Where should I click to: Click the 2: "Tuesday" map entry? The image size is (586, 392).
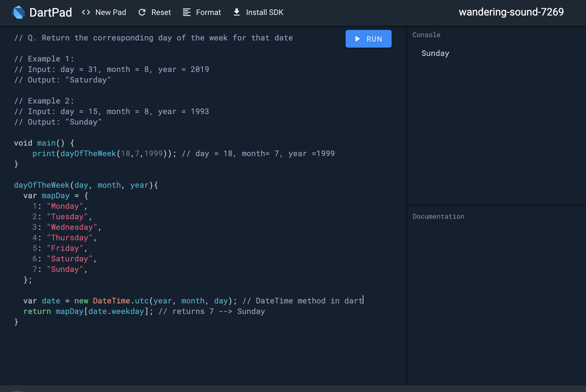pyautogui.click(x=63, y=216)
